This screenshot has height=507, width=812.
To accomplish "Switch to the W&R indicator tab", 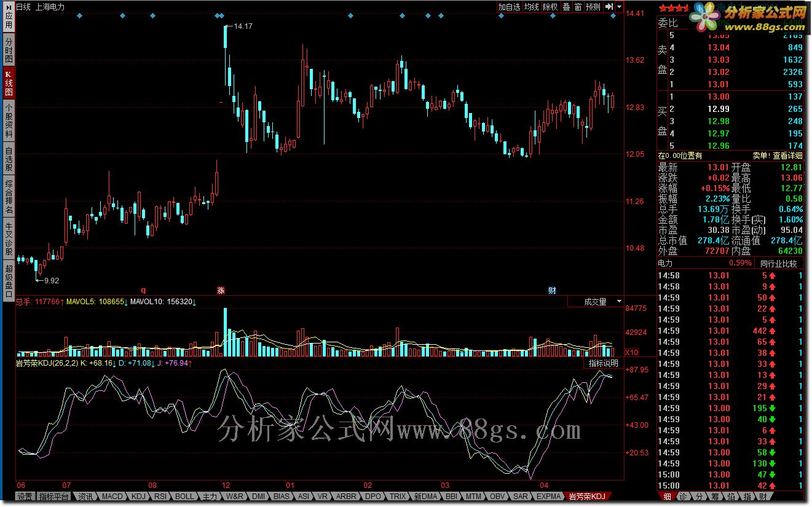I will pyautogui.click(x=235, y=497).
